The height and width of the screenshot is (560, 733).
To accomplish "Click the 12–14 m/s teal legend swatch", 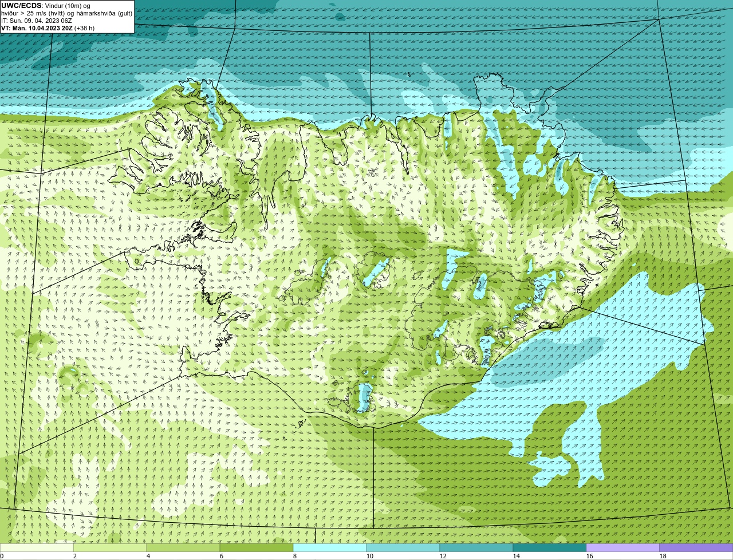I will pos(476,548).
